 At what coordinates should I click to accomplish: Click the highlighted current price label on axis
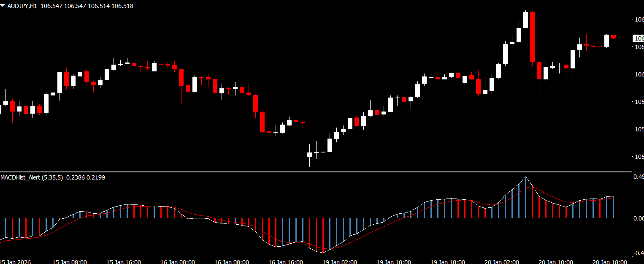[x=638, y=38]
